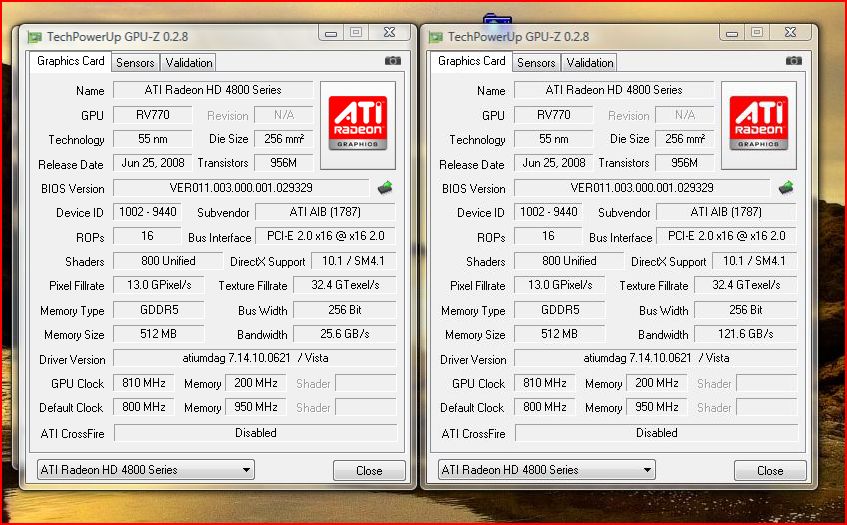
Task: Click the BIOS save chip icon in right window
Action: [786, 188]
